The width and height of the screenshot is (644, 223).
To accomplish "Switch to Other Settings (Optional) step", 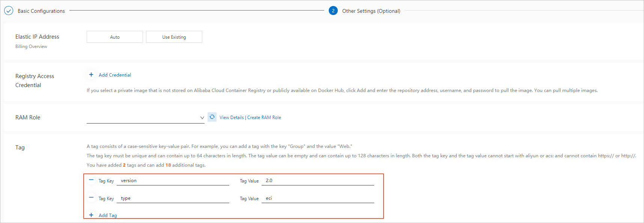I will (371, 11).
